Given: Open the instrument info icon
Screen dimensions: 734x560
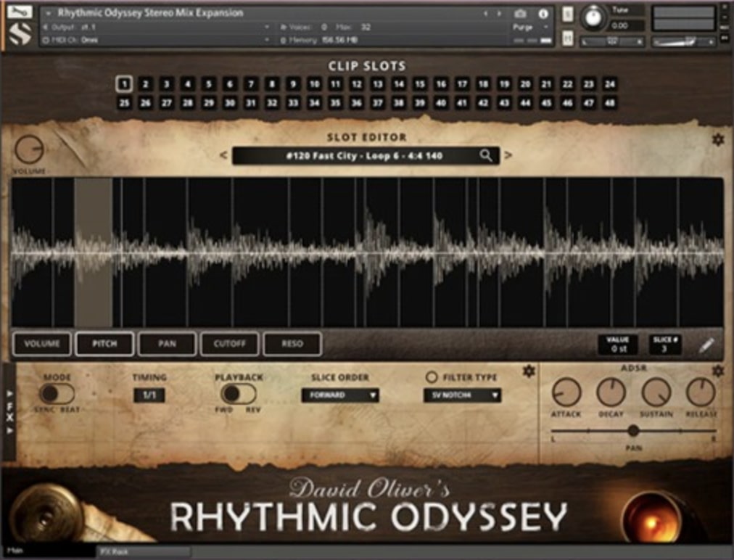Looking at the screenshot, I should [543, 14].
